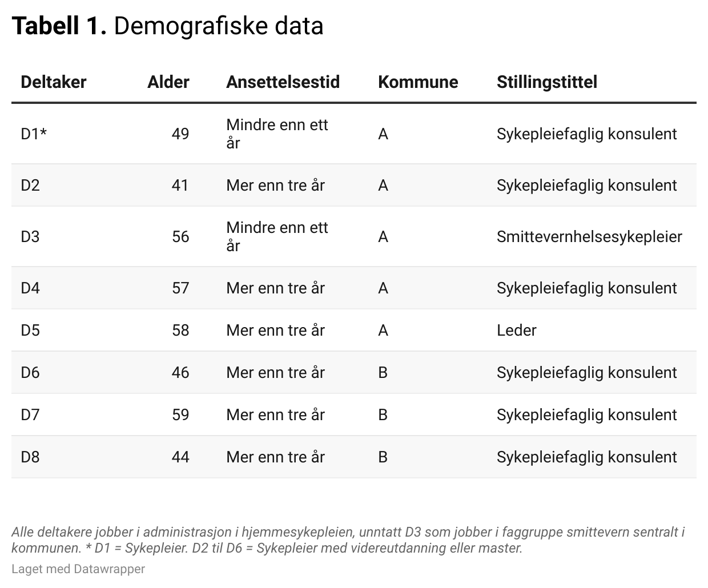
Task: Click the Alder column header
Action: click(x=168, y=82)
